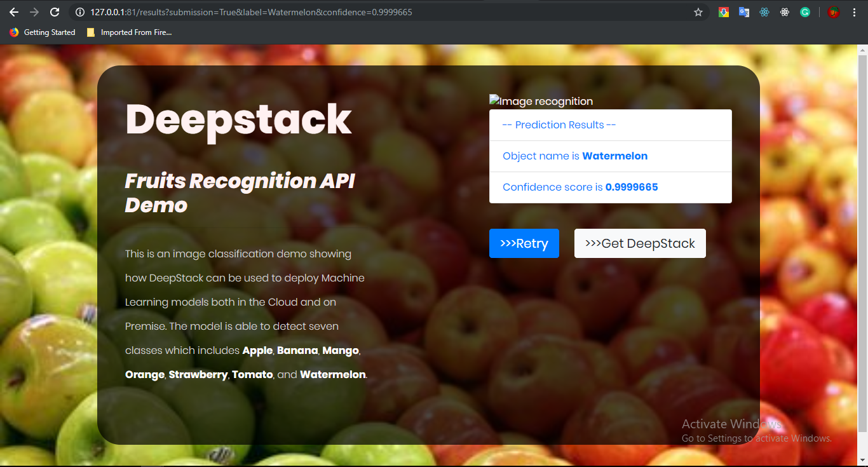The image size is (868, 467).
Task: Open the Chrome profile avatar
Action: [834, 12]
